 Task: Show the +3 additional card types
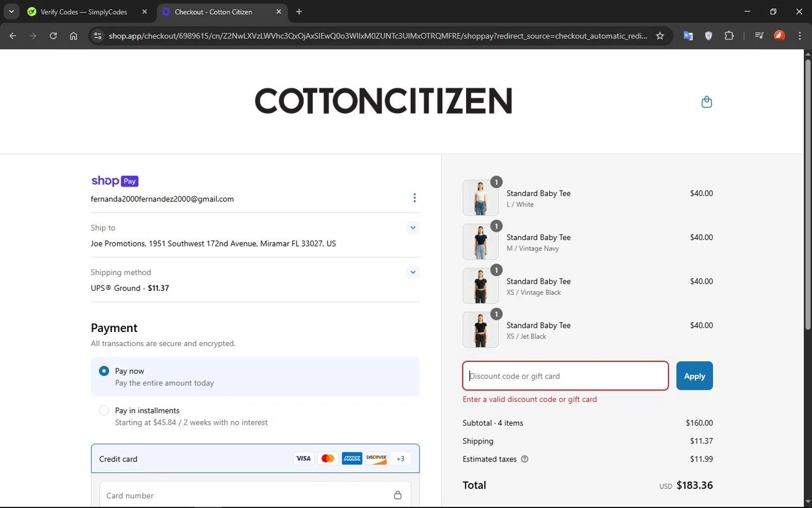[401, 459]
